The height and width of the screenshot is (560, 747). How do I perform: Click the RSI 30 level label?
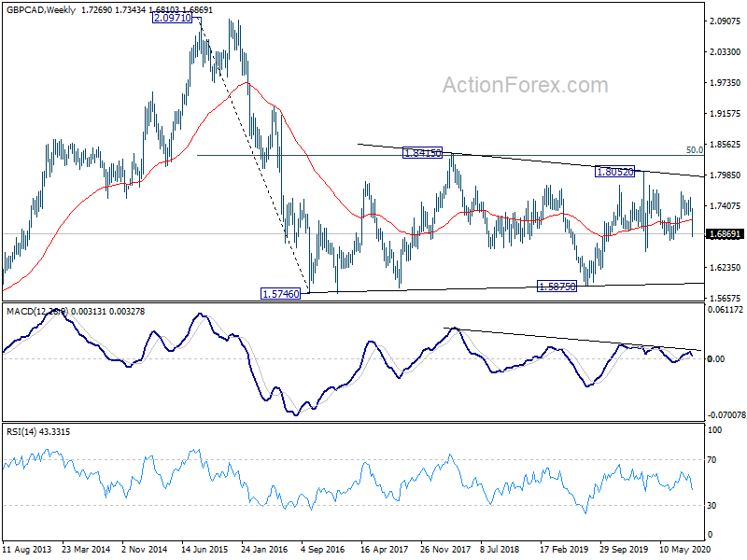712,506
